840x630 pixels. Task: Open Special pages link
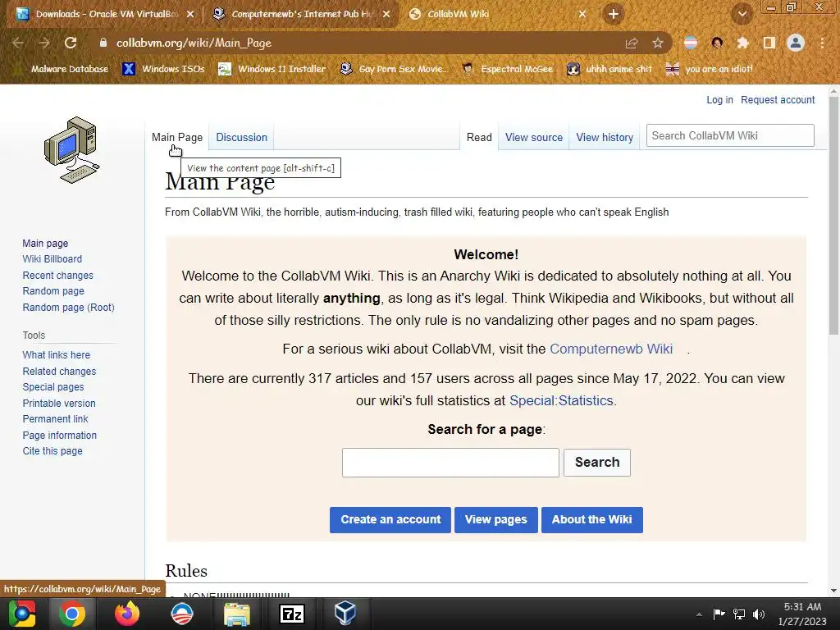[x=53, y=387]
